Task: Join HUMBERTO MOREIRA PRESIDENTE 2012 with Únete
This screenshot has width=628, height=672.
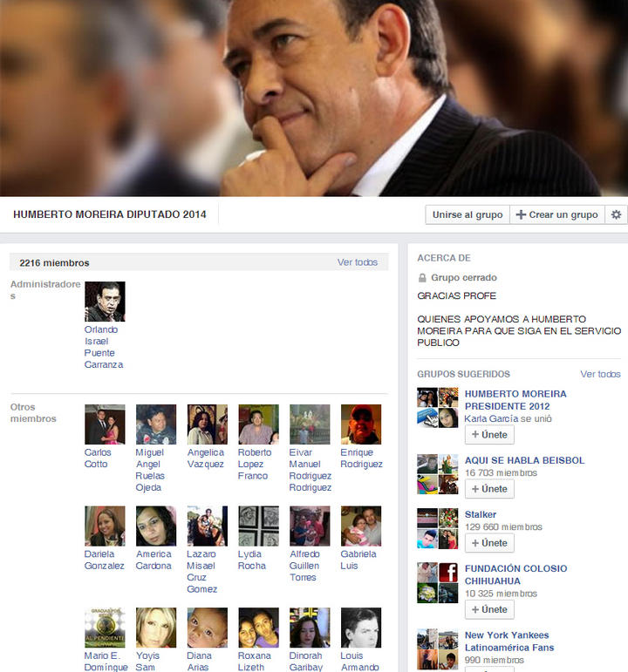Action: pyautogui.click(x=488, y=435)
